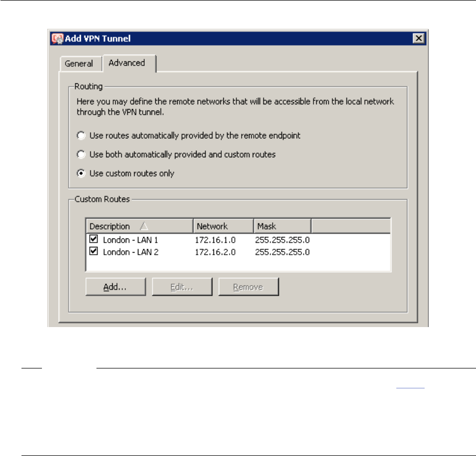Uncheck the London - LAN 1 route checkbox

tap(93, 239)
